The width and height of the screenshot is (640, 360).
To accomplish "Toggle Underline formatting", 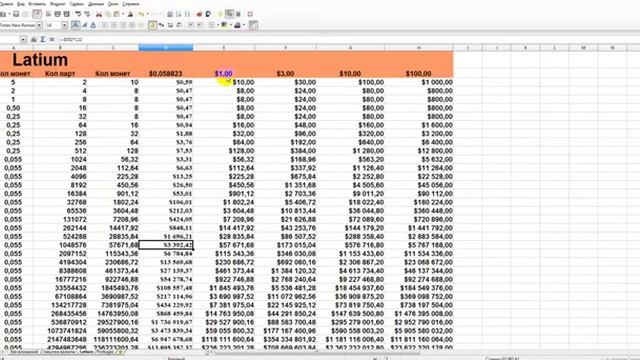I will click(x=93, y=25).
